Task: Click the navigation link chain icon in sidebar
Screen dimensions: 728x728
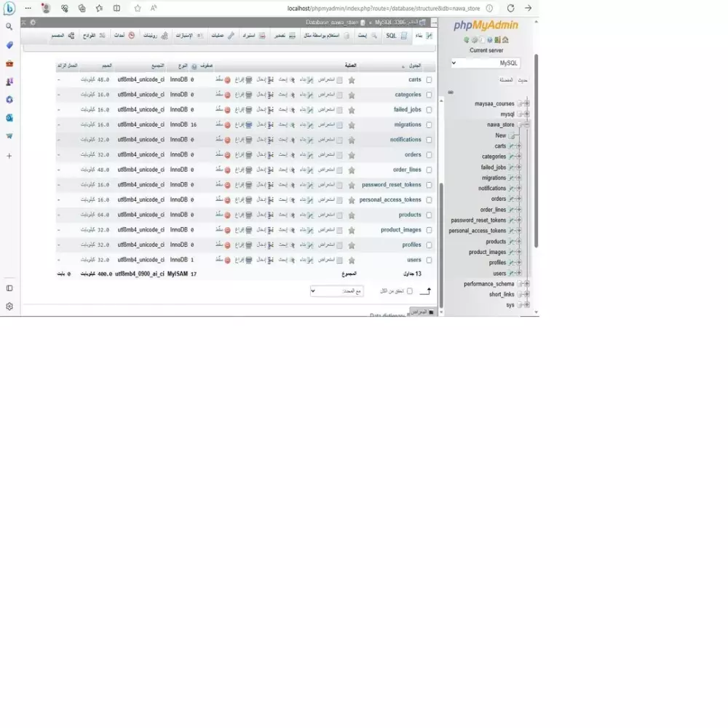Action: [451, 92]
